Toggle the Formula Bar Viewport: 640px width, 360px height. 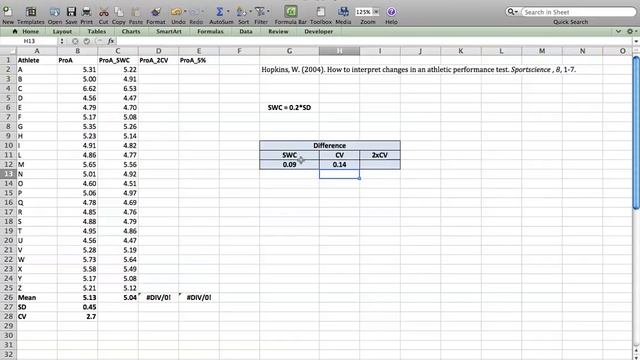point(291,12)
